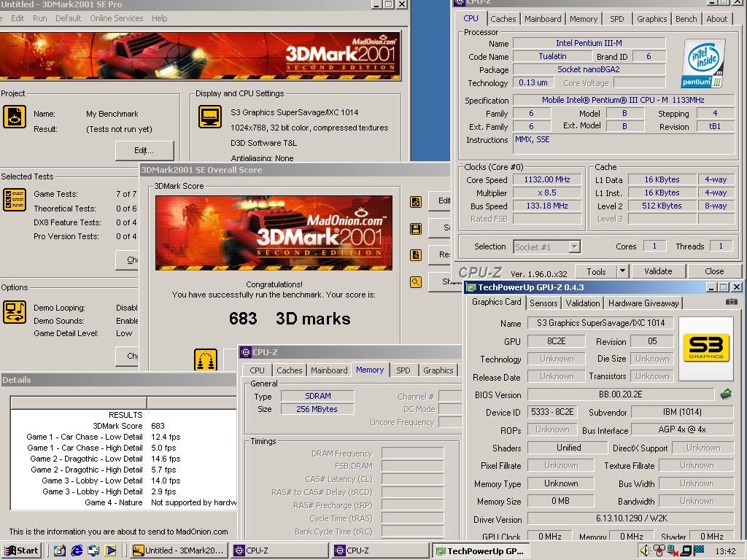The image size is (747, 560).
Task: Click the CPU-Z Memory window title icon
Action: pyautogui.click(x=246, y=352)
